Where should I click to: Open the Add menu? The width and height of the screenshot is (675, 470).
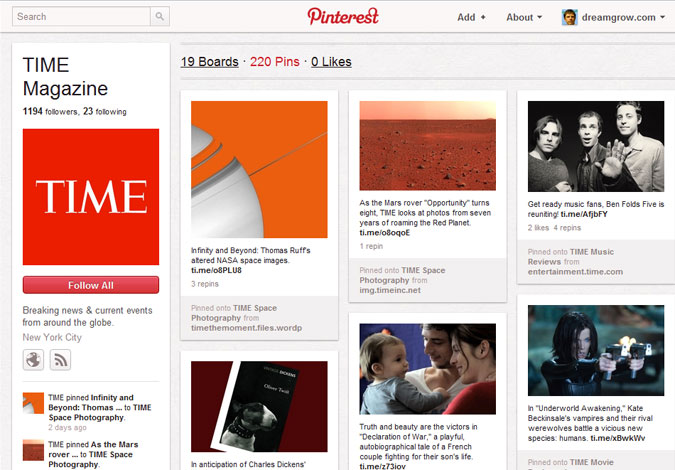click(471, 17)
